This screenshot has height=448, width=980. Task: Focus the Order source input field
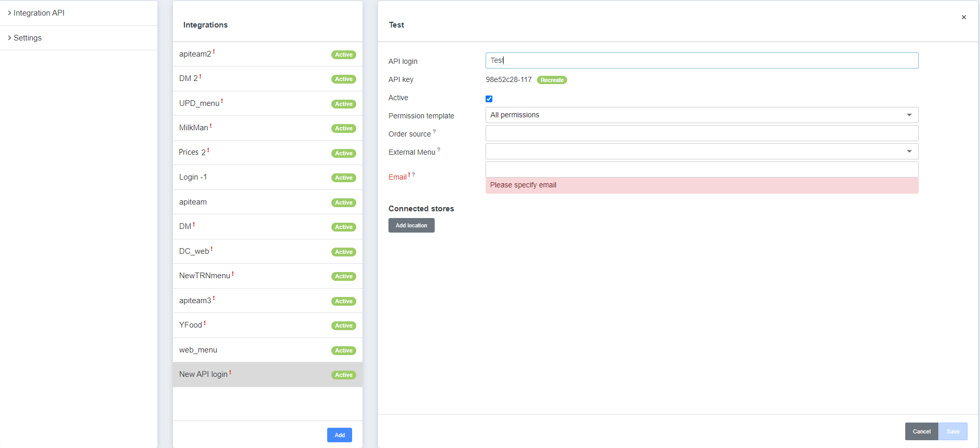(x=701, y=133)
